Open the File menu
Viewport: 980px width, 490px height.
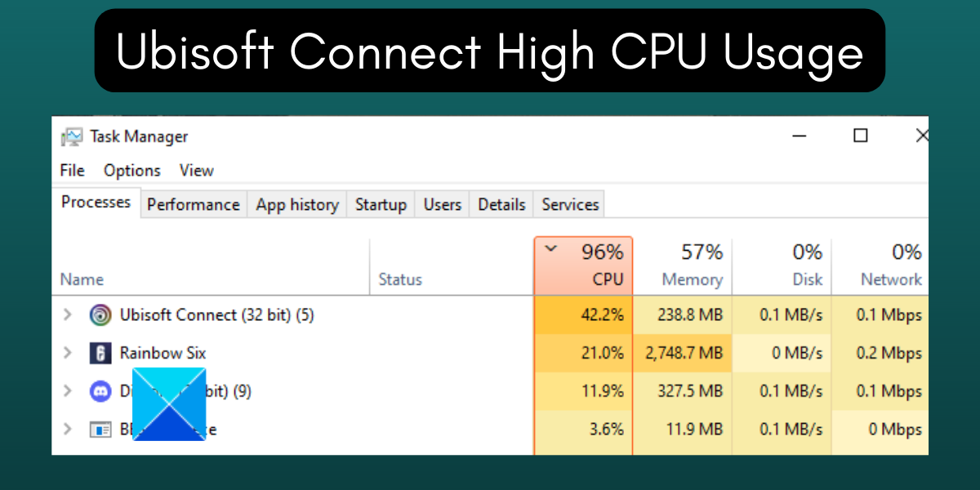click(x=72, y=171)
